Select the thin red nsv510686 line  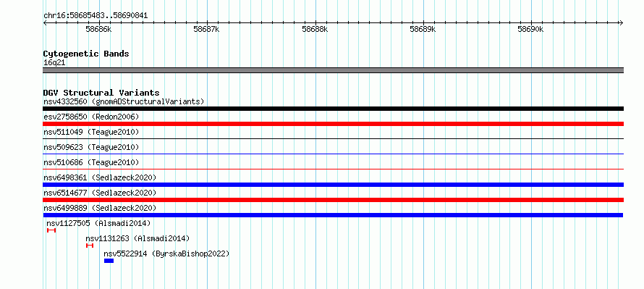(333, 169)
